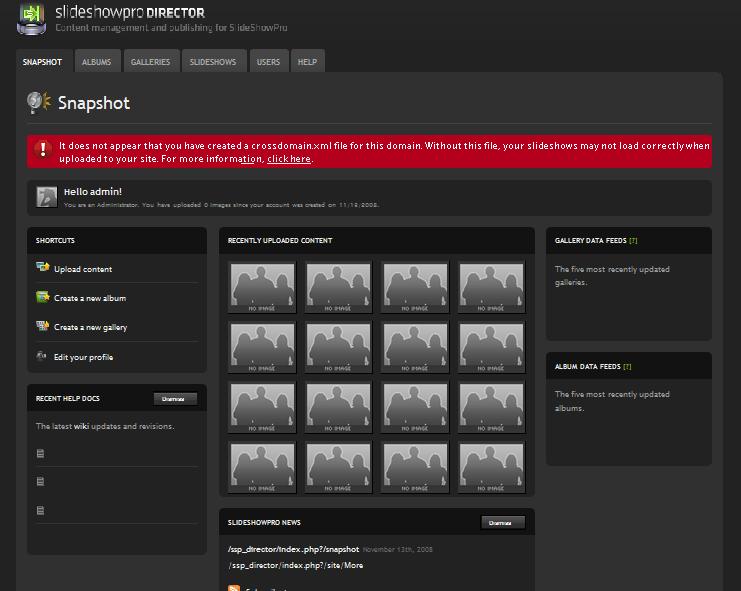Click the Upload content icon
The image size is (741, 591).
(x=43, y=267)
